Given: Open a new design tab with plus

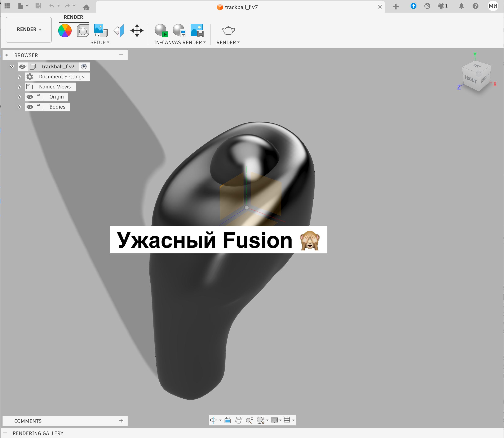Looking at the screenshot, I should coord(396,7).
